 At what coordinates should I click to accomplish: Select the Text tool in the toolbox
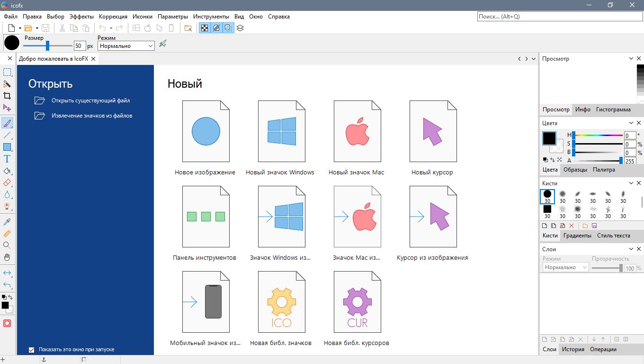[7, 159]
